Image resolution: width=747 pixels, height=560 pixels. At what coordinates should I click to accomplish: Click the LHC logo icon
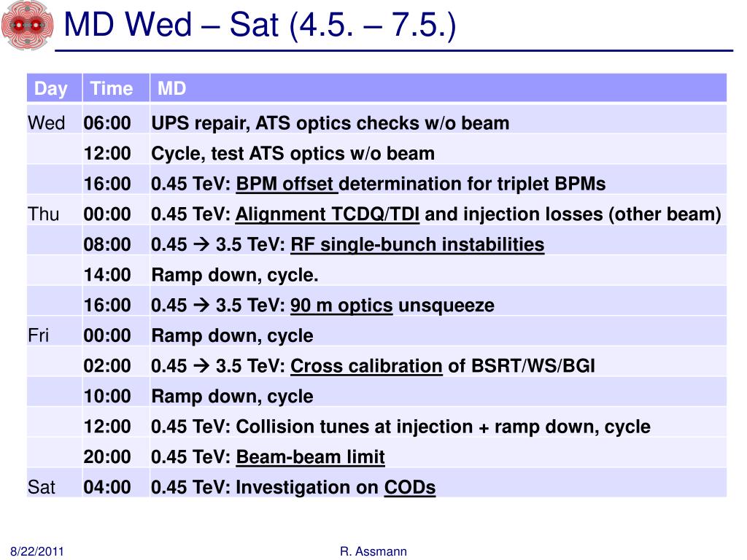coord(27,25)
